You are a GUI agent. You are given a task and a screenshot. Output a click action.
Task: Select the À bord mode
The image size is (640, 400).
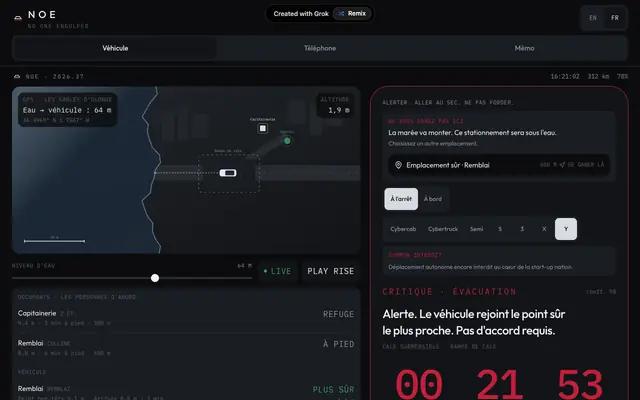(433, 199)
